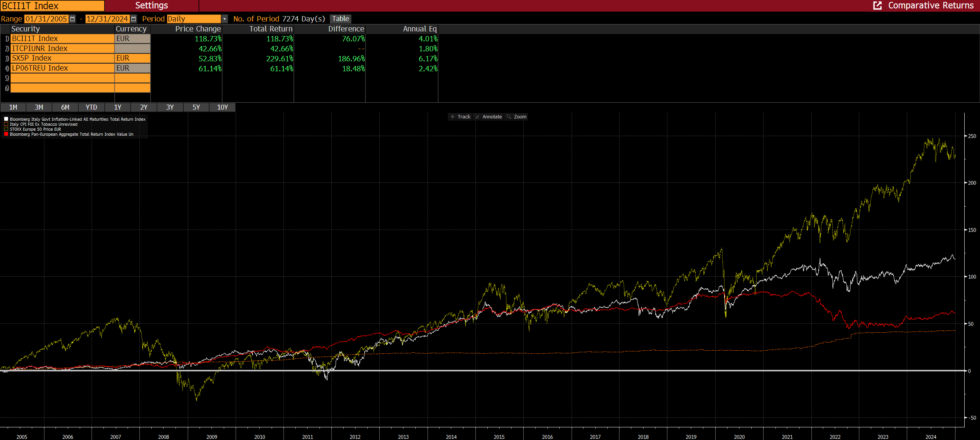
Task: Edit security row 2 ITCPIUNR Index
Action: pyautogui.click(x=62, y=49)
